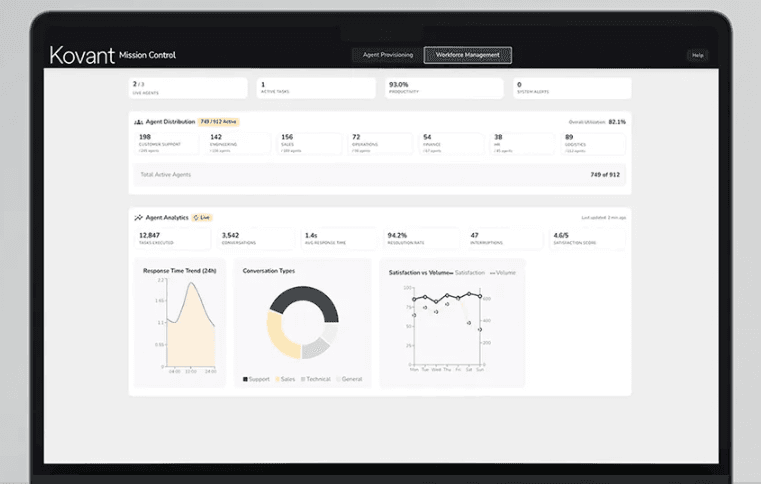The width and height of the screenshot is (761, 484).
Task: Click the Live status indicator badge
Action: click(201, 217)
